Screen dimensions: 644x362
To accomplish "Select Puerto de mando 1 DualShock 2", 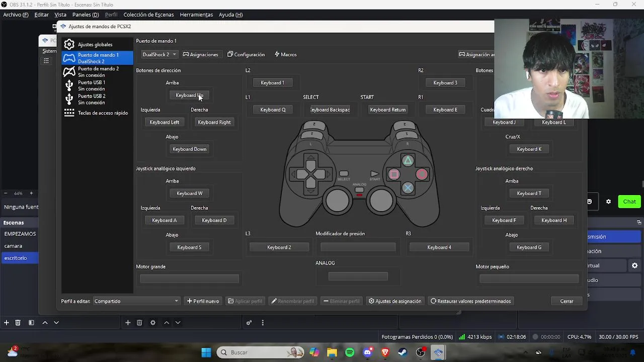I will point(97,58).
